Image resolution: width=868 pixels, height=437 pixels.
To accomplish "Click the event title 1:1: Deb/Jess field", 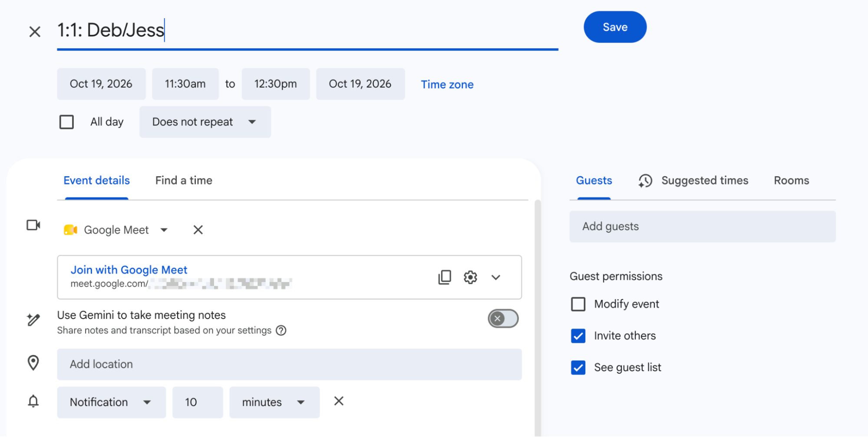I will point(307,30).
